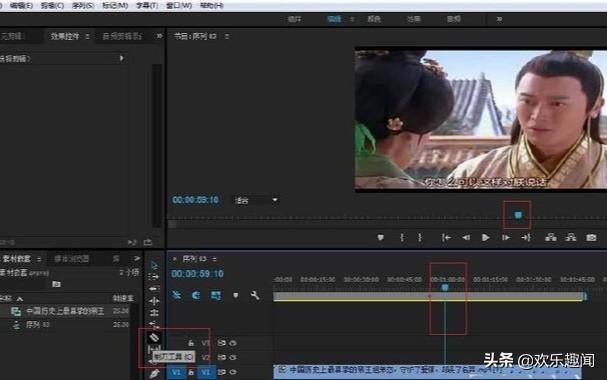Click the Lift button
The width and height of the screenshot is (607, 380).
click(x=551, y=238)
